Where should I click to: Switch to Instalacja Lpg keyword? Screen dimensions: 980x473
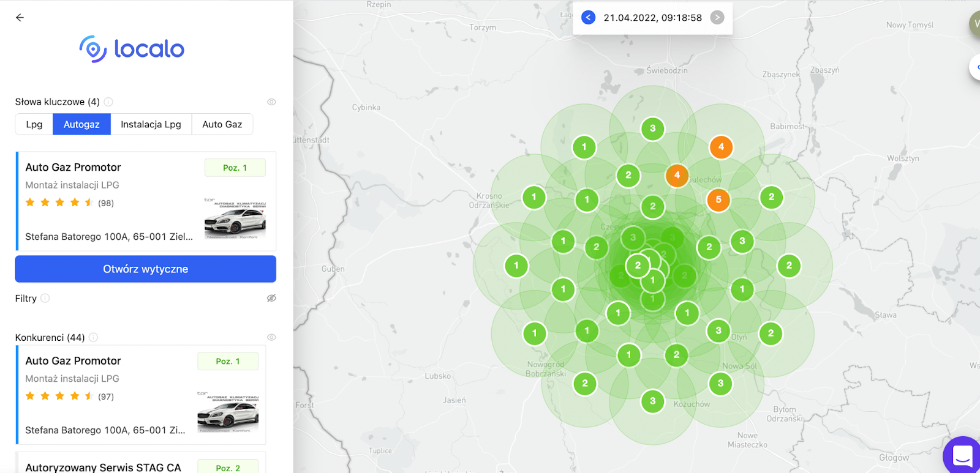click(x=151, y=124)
